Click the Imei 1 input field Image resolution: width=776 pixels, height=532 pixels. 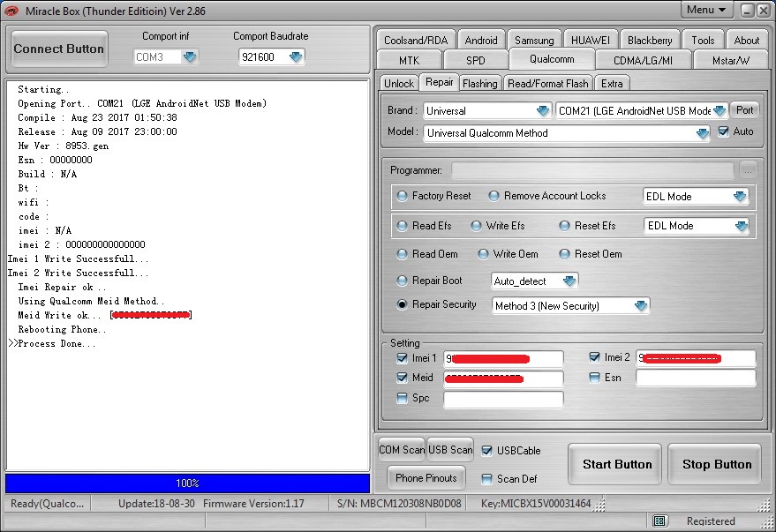(503, 358)
